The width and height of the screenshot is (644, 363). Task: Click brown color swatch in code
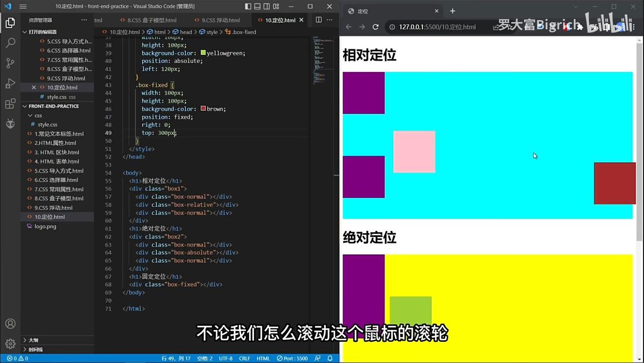click(203, 109)
